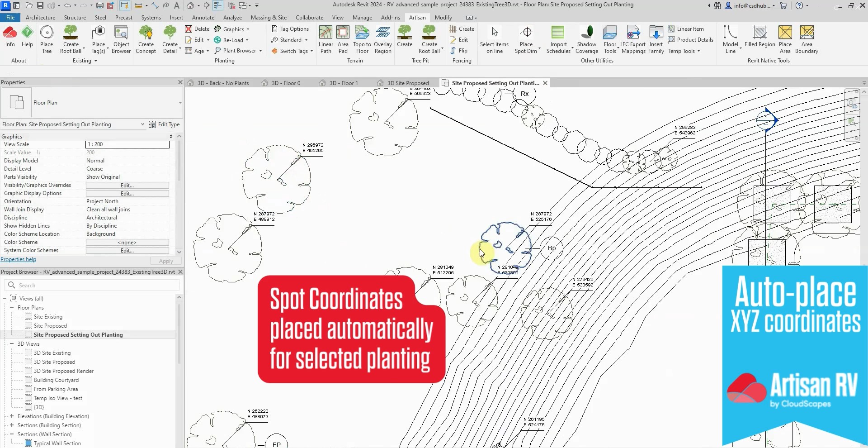Select the Overlay Region tool
This screenshot has width=868, height=448.
click(x=383, y=40)
